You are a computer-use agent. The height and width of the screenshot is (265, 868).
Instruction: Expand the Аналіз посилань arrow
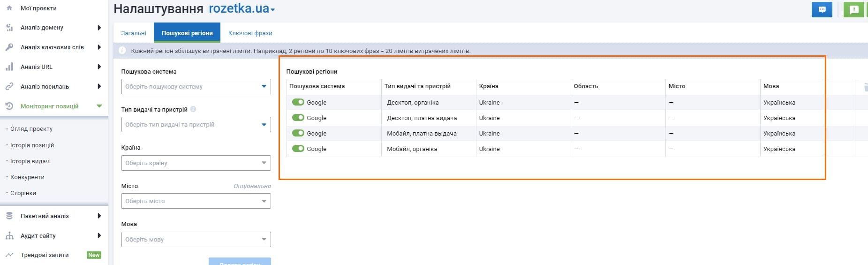pyautogui.click(x=99, y=86)
